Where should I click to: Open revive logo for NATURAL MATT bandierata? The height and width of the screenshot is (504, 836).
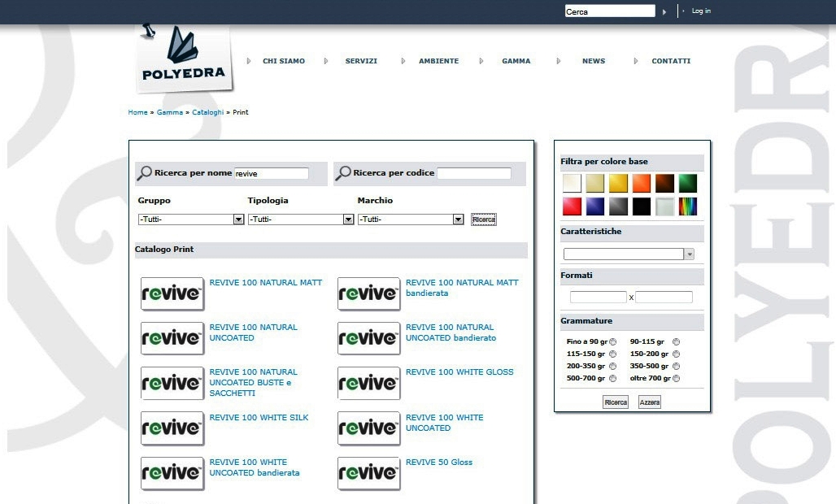pyautogui.click(x=369, y=293)
